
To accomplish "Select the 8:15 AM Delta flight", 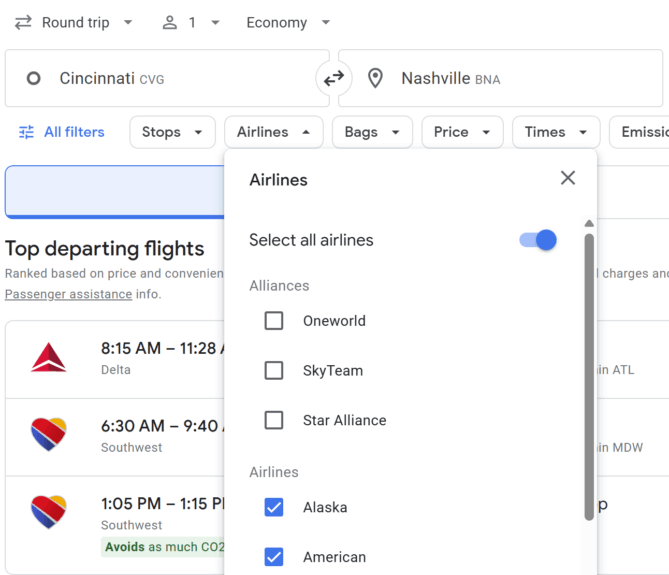I will (115, 359).
